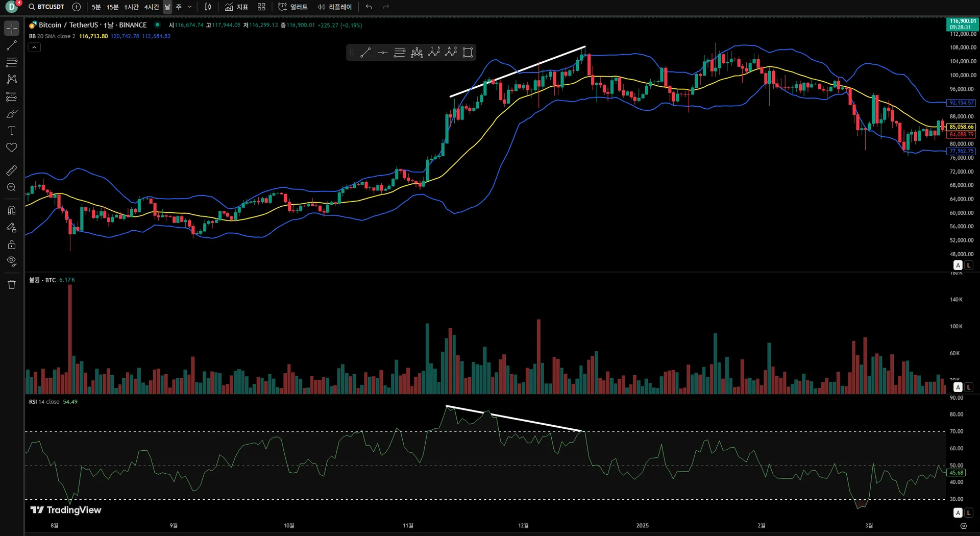This screenshot has height=536, width=980.
Task: Select the Elliott 12345 wave tool
Action: [x=434, y=53]
